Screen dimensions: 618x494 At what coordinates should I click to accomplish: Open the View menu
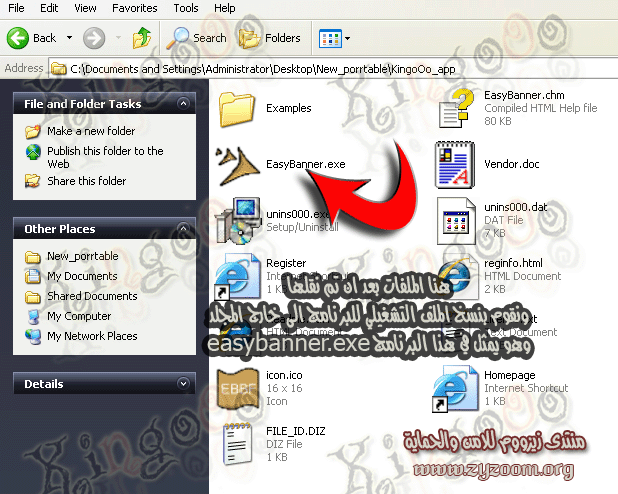tap(85, 8)
